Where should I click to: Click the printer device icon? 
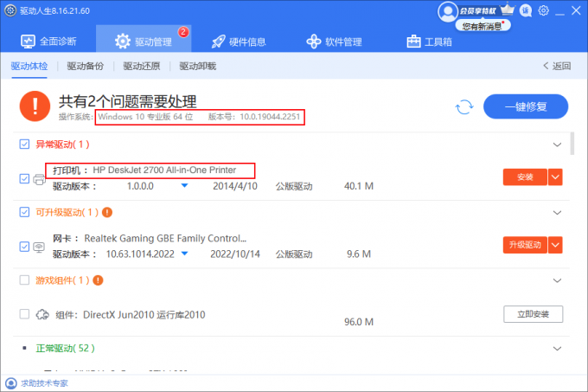click(39, 179)
